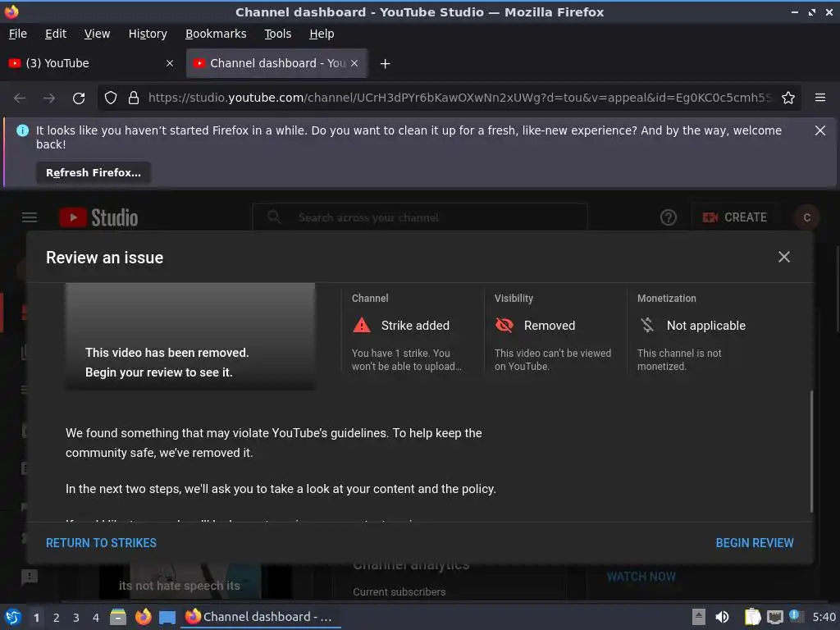Click the Channel dashboard taskbar window button
The width and height of the screenshot is (840, 630).
260,617
